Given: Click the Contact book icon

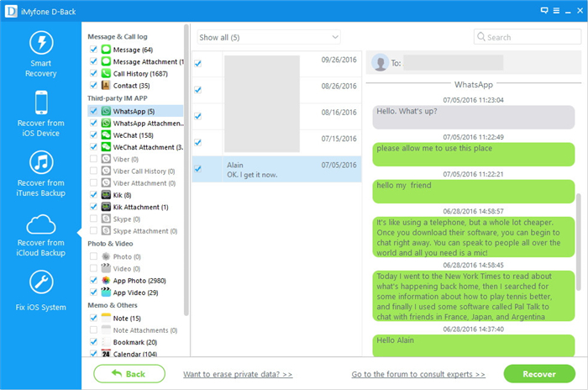Looking at the screenshot, I should (106, 86).
